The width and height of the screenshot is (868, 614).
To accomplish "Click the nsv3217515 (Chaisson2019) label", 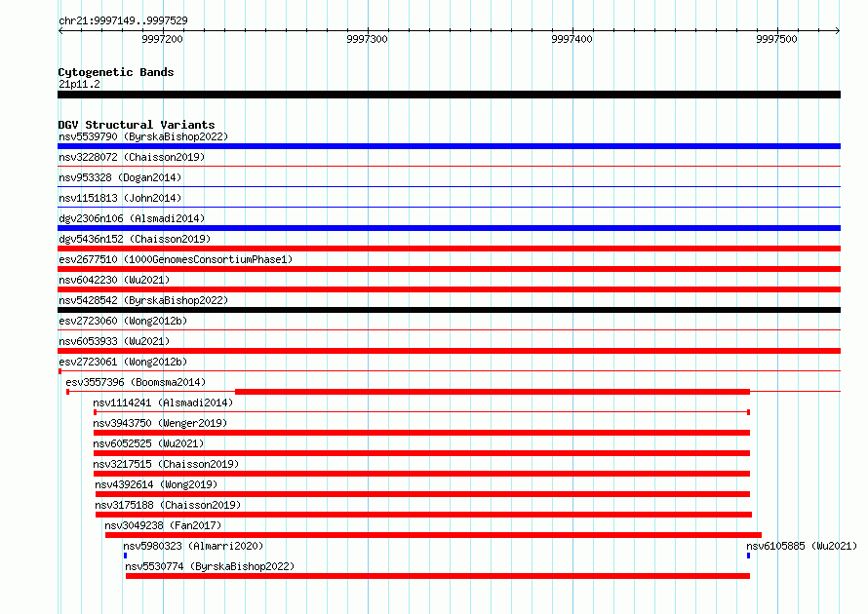I will [x=166, y=464].
